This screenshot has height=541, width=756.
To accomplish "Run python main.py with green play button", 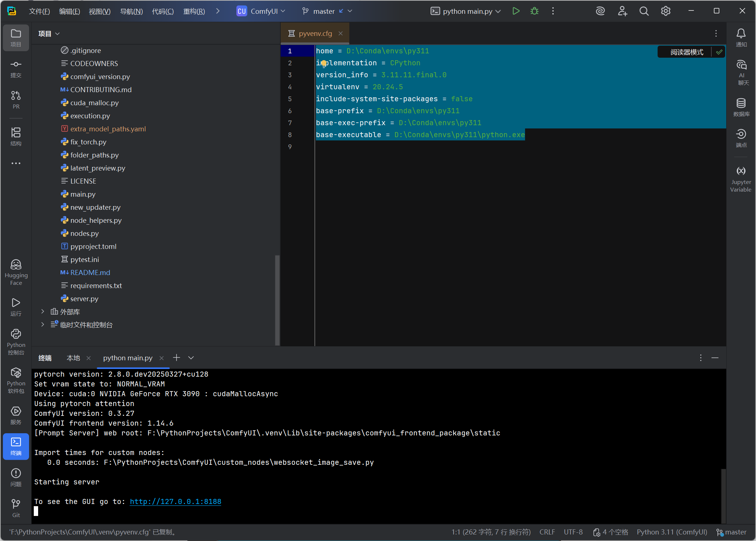I will pos(516,11).
